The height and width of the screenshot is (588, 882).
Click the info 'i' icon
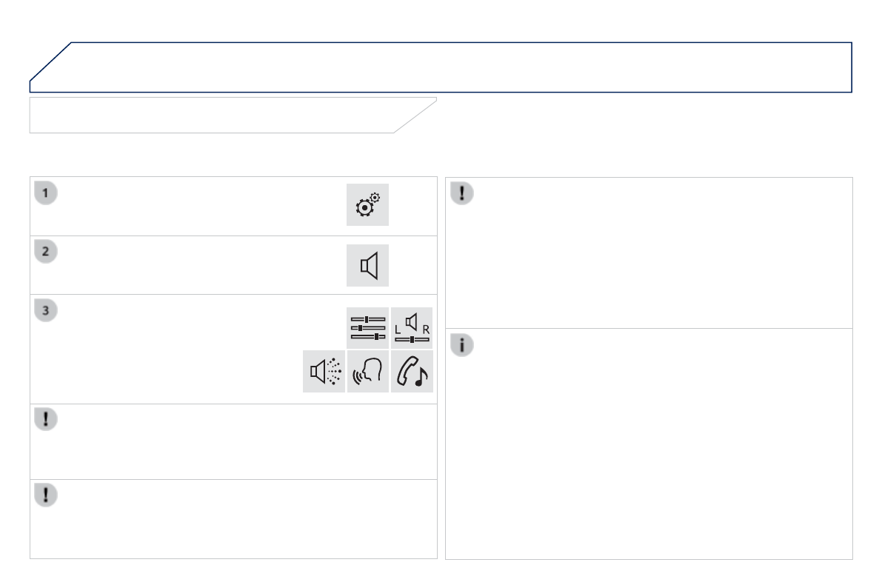pos(462,345)
